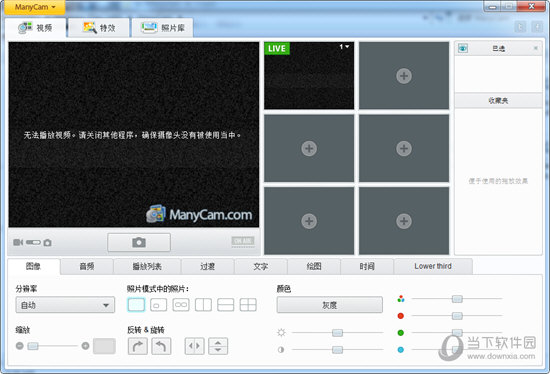Toggle video/photo mode switch
Image resolution: width=550 pixels, height=374 pixels.
click(33, 242)
